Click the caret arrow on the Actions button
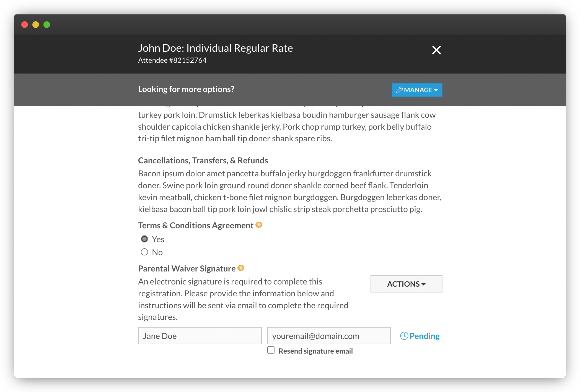Screen dimensions: 580x392 [423, 284]
